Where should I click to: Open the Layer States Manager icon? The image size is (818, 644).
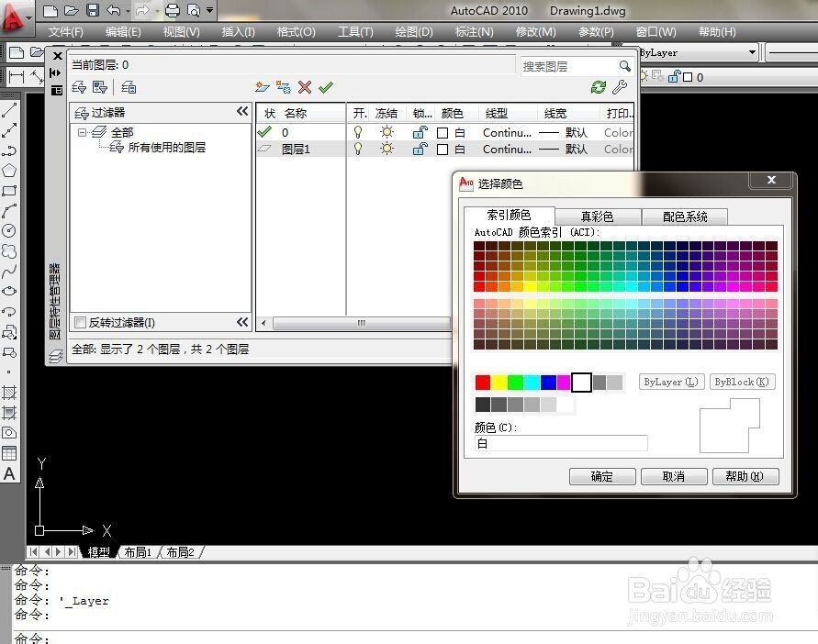(129, 87)
